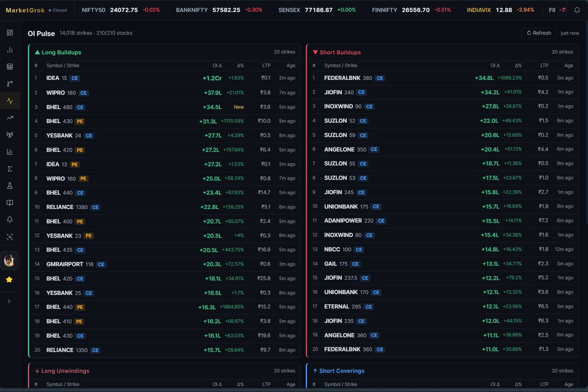The height and width of the screenshot is (392, 588).
Task: Select the ANGELONE 350 CE row
Action: click(442, 149)
